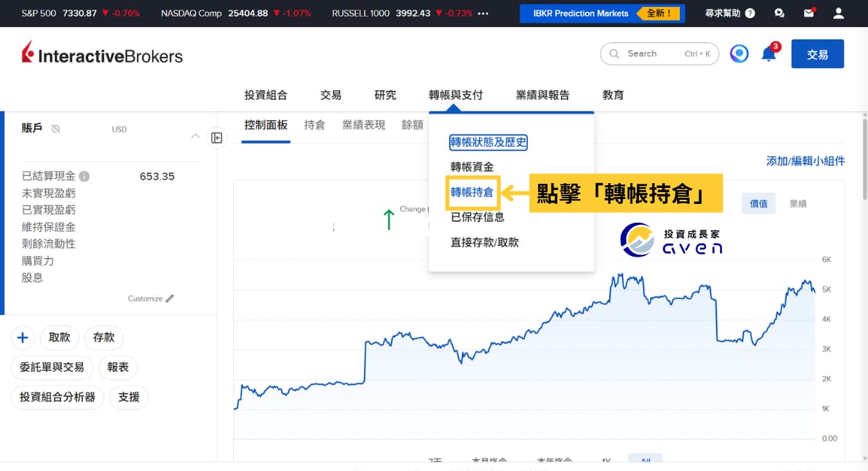Switch to 持倉 tab
The height and width of the screenshot is (471, 868).
coord(315,125)
